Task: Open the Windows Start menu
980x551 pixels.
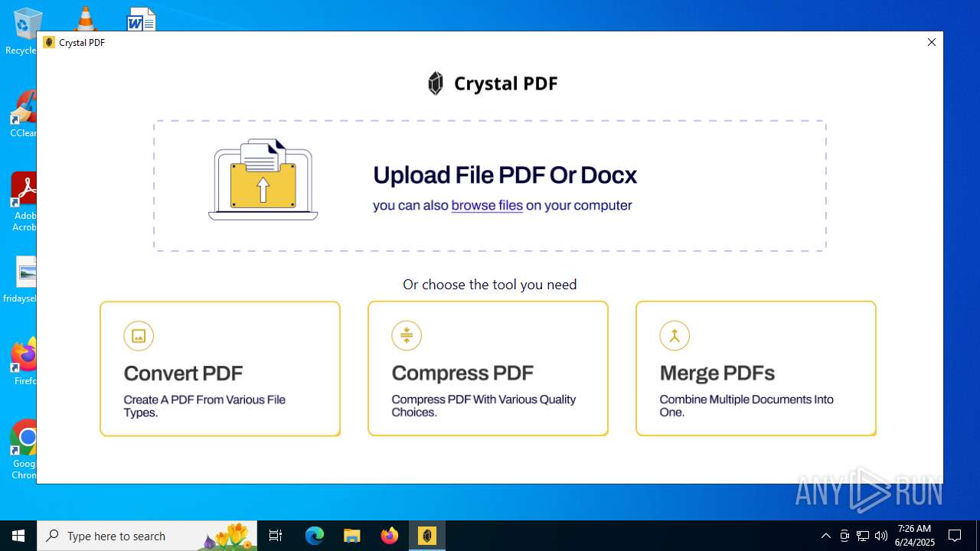Action: tap(18, 536)
